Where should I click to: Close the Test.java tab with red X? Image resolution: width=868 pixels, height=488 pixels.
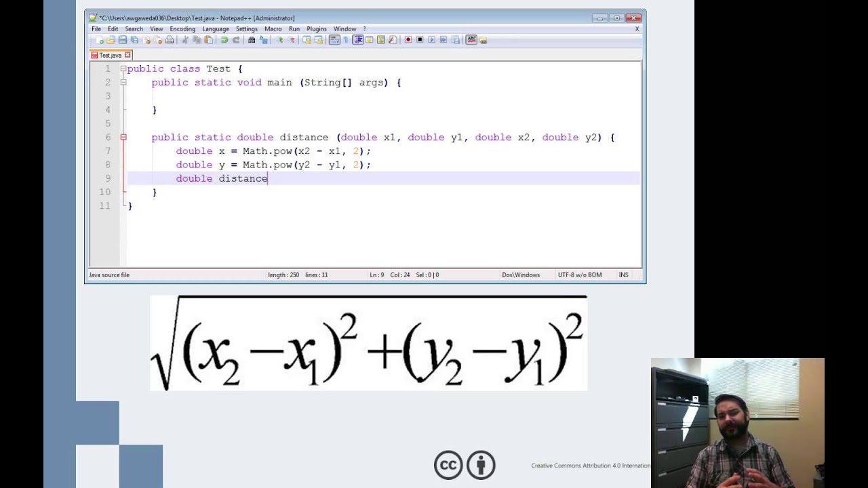click(127, 55)
